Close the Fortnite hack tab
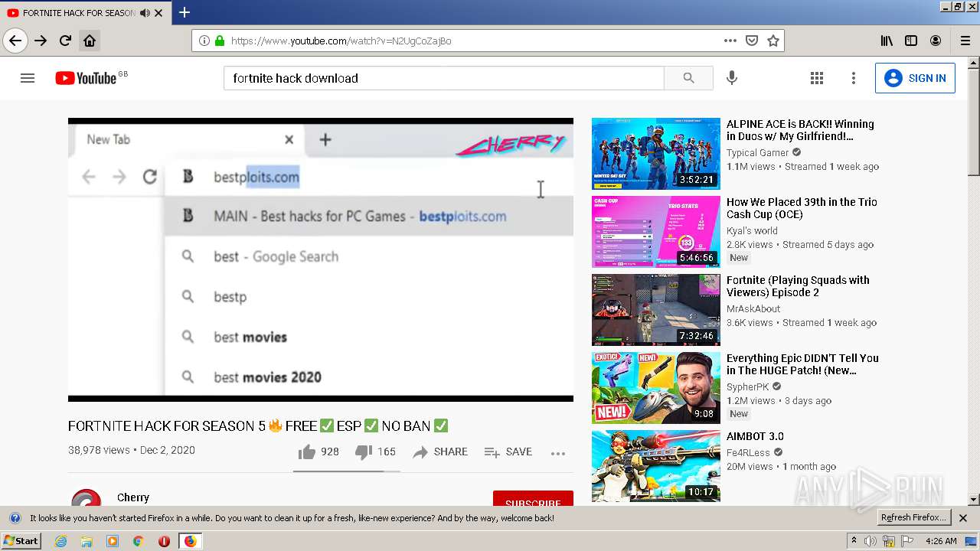Viewport: 980px width, 551px height. coord(158,13)
